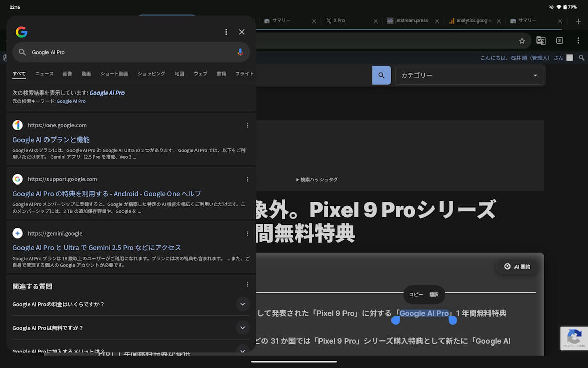
Task: Open the search panel overflow menu
Action: coord(226,32)
